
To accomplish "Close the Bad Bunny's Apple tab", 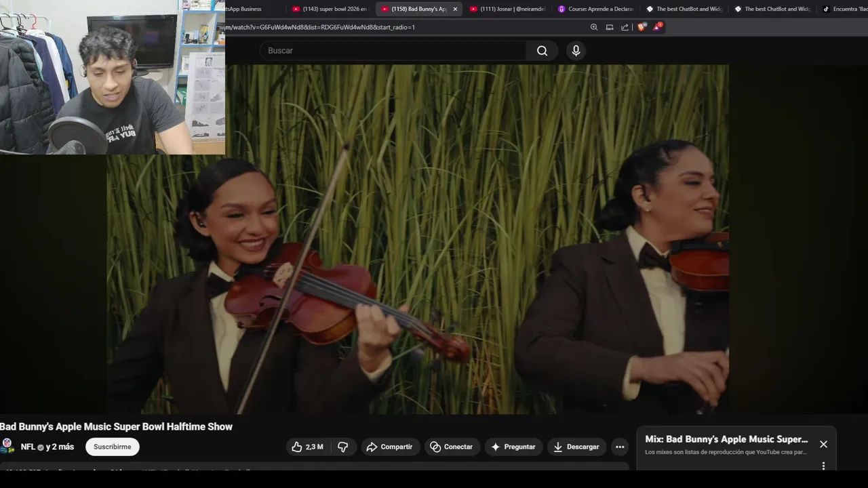I will [455, 9].
